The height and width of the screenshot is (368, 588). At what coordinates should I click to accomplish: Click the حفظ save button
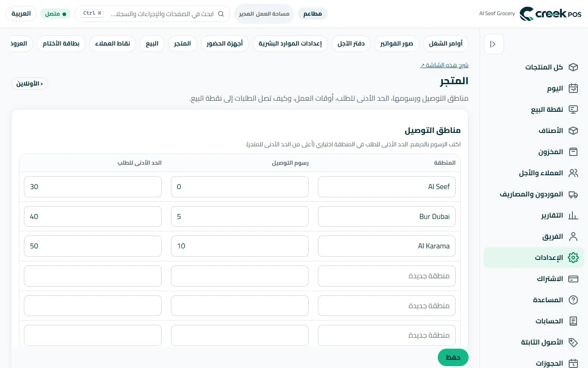[453, 357]
